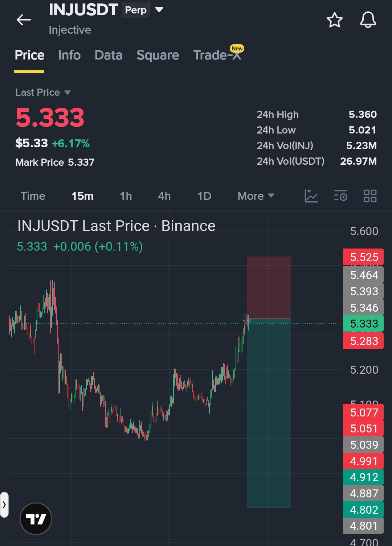Open the grid layout icon
The height and width of the screenshot is (546, 392).
(370, 196)
